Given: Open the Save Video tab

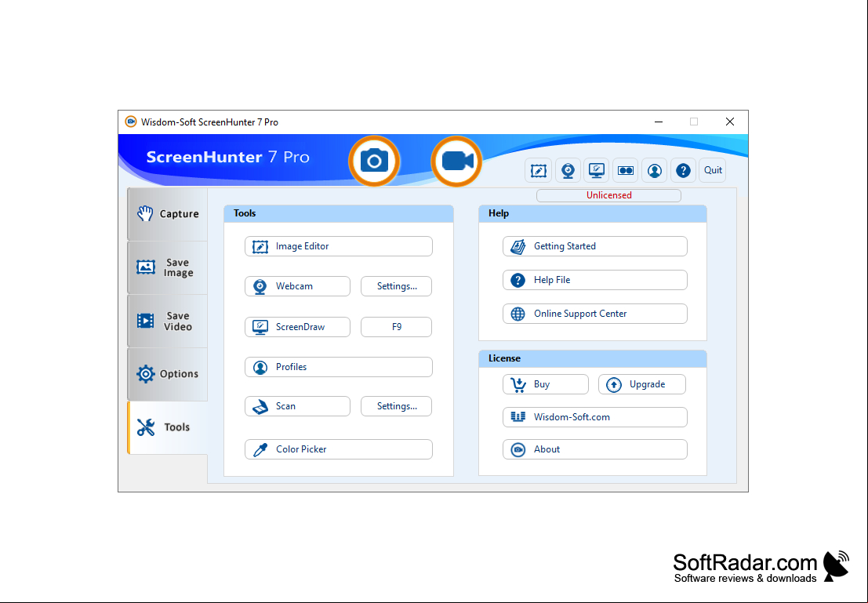Looking at the screenshot, I should tap(167, 321).
